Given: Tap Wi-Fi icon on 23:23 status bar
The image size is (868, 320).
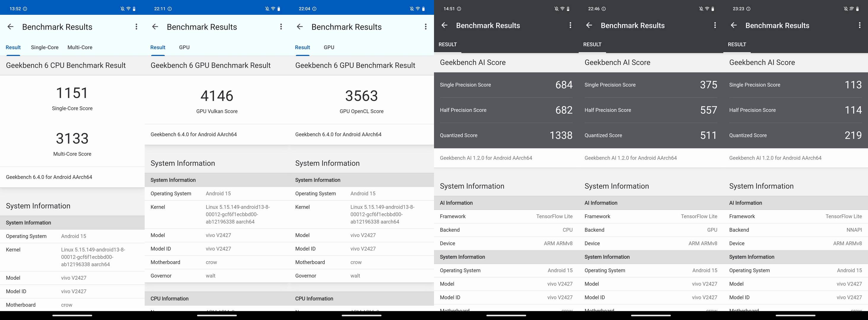Looking at the screenshot, I should pyautogui.click(x=851, y=9).
